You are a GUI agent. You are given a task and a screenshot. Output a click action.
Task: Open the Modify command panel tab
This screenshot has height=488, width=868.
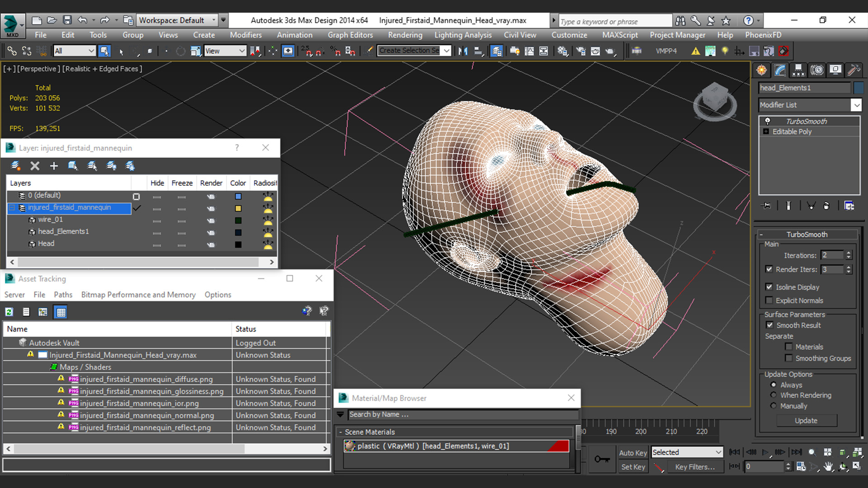point(780,70)
